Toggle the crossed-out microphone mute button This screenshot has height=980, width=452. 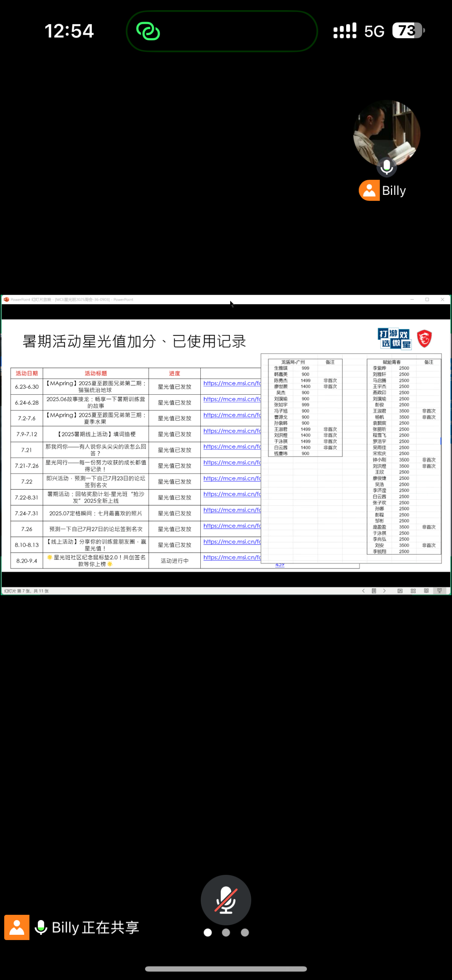click(226, 899)
